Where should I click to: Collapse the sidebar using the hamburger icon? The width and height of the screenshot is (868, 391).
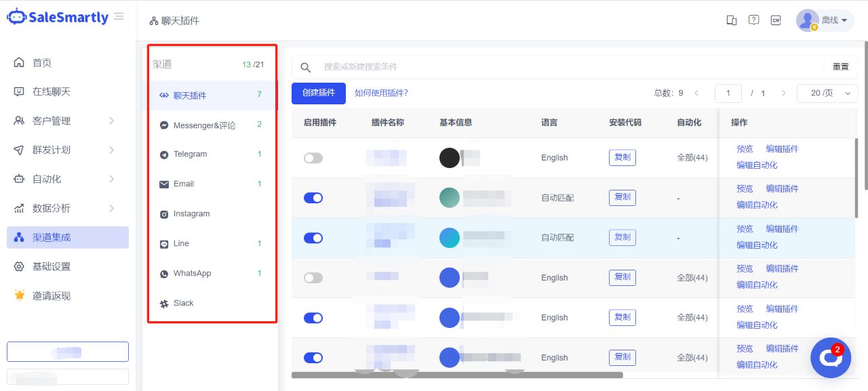119,16
